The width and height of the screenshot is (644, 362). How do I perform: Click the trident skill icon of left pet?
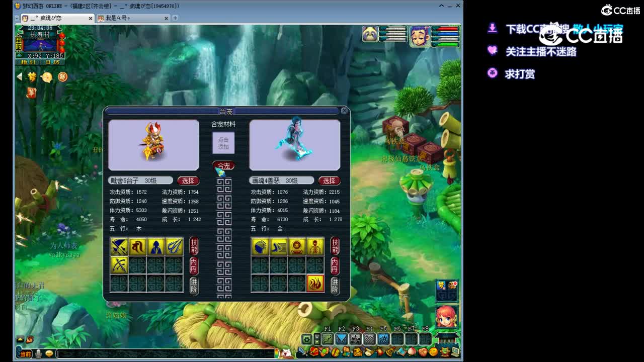point(174,246)
